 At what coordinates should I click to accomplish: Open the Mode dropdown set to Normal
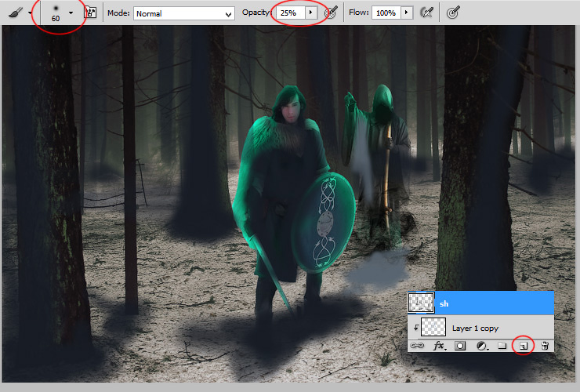coord(184,13)
